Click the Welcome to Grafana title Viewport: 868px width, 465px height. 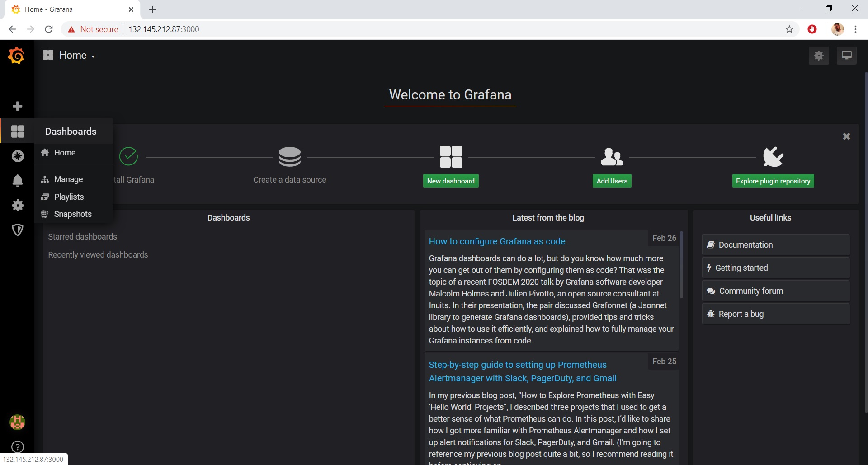pyautogui.click(x=450, y=95)
